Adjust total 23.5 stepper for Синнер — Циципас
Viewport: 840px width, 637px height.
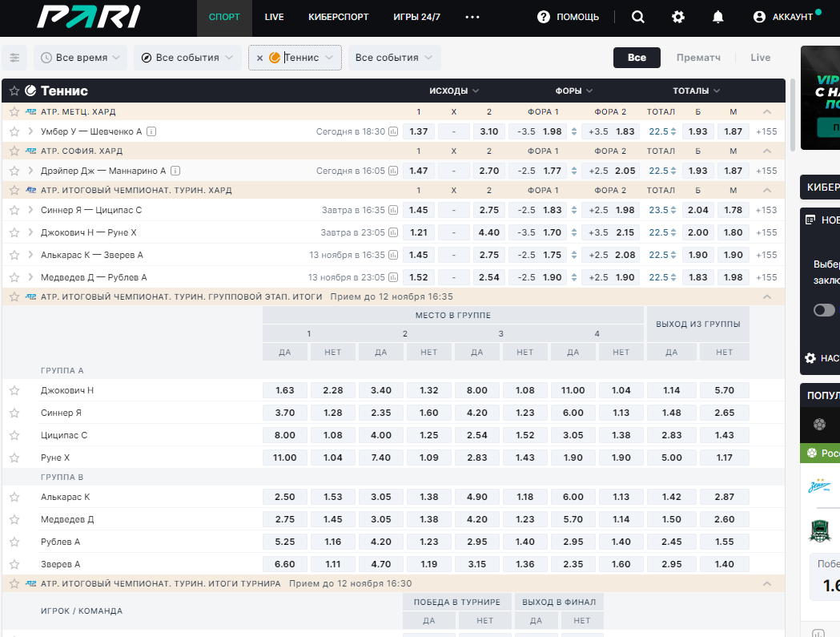coord(673,210)
